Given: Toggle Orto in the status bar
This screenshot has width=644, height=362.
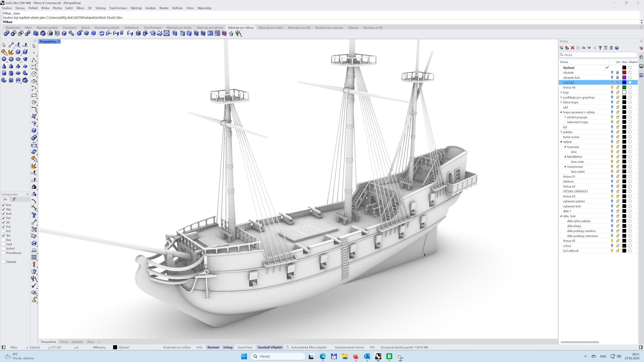Looking at the screenshot, I should pos(200,347).
